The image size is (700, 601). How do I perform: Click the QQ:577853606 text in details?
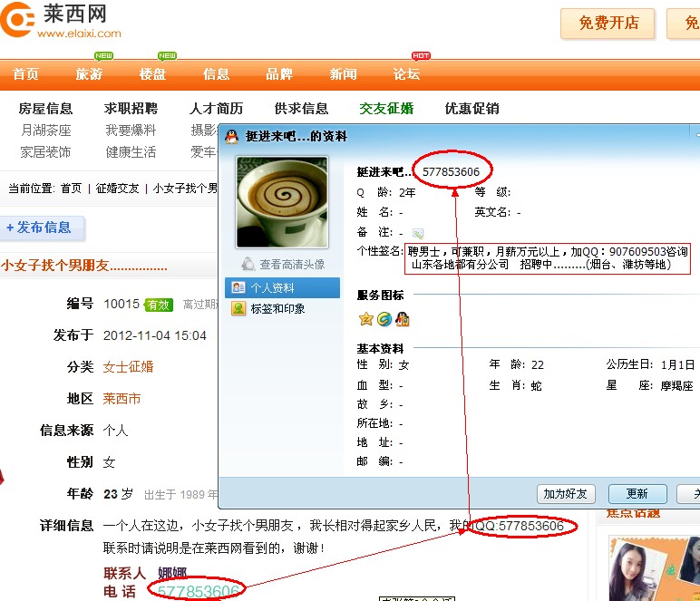(520, 526)
